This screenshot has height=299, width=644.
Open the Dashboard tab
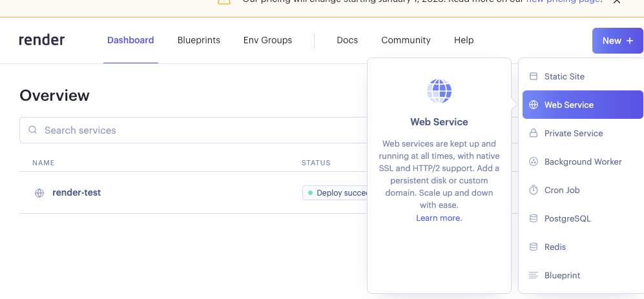coord(130,40)
